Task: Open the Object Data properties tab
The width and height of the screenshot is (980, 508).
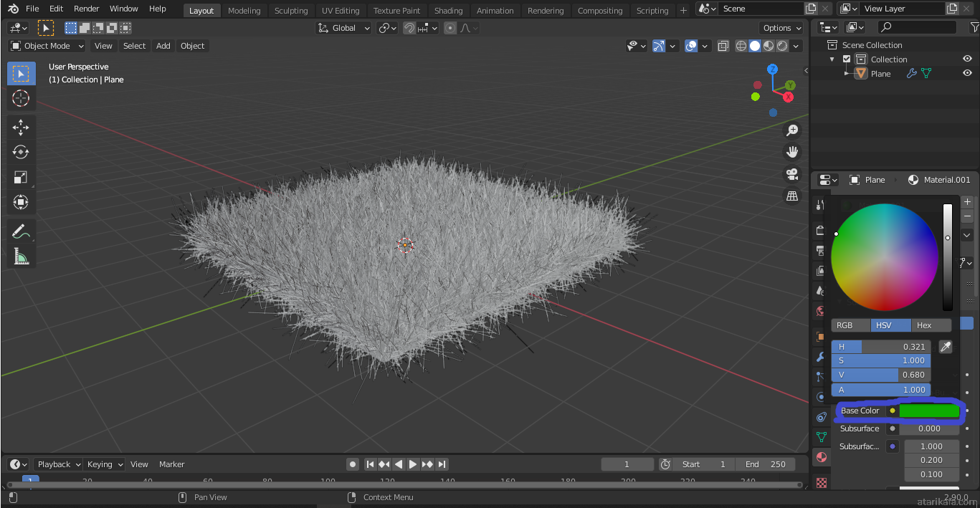Action: pyautogui.click(x=821, y=437)
